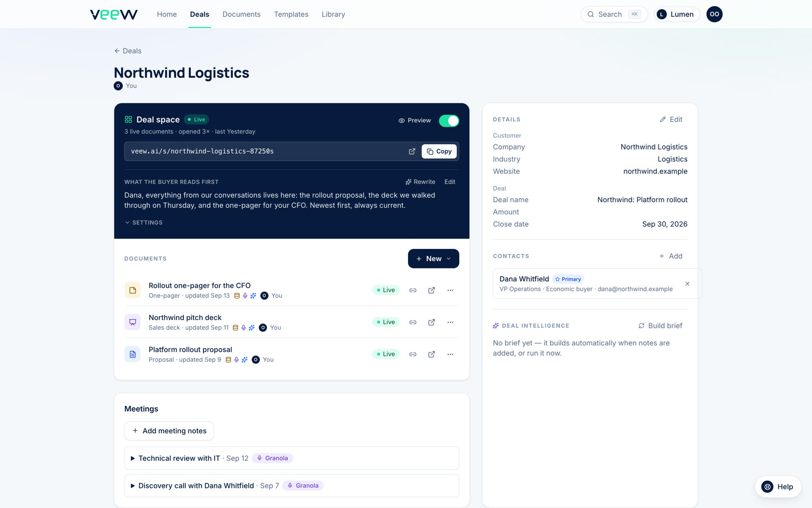The image size is (812, 508).
Task: Copy link for Northwind pitch deck
Action: pos(413,322)
